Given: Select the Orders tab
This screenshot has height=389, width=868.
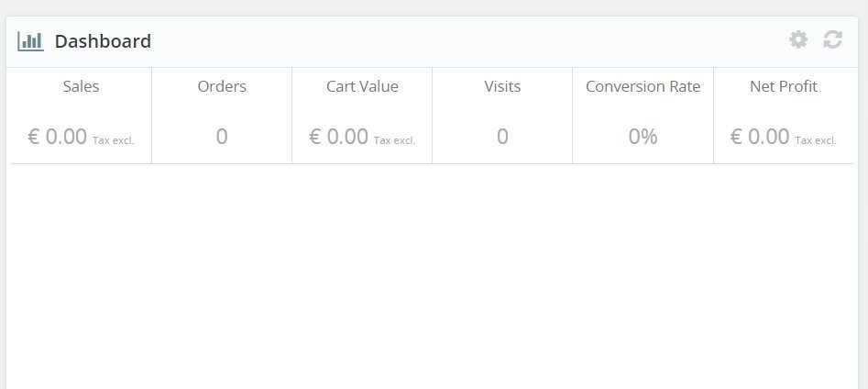Looking at the screenshot, I should click(x=222, y=86).
